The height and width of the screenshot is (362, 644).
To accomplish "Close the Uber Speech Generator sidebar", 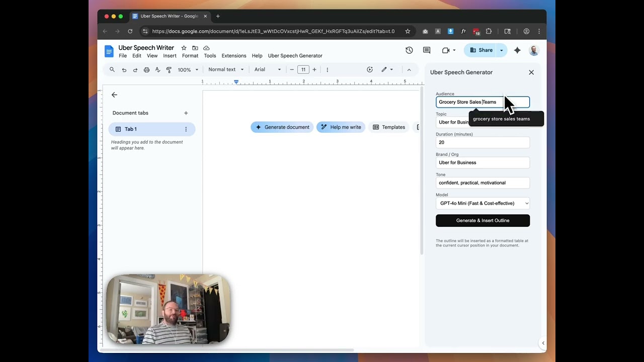I will point(531,72).
